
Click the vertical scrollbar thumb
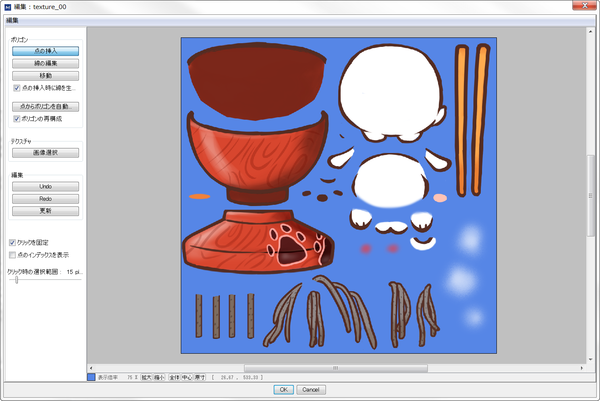pos(591,196)
